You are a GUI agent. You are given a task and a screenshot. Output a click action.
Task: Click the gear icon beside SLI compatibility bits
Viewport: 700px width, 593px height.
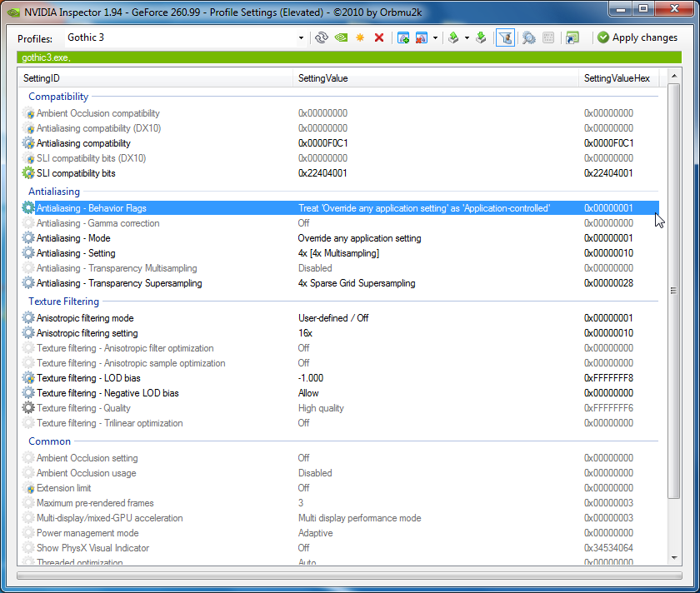[28, 173]
